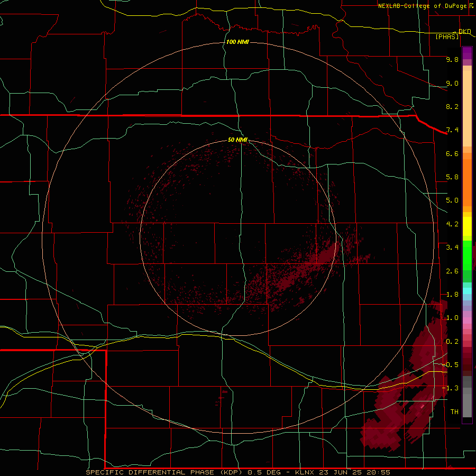The image size is (476, 476).
Task: Click the 3.4 scale label
Action: pos(452,248)
